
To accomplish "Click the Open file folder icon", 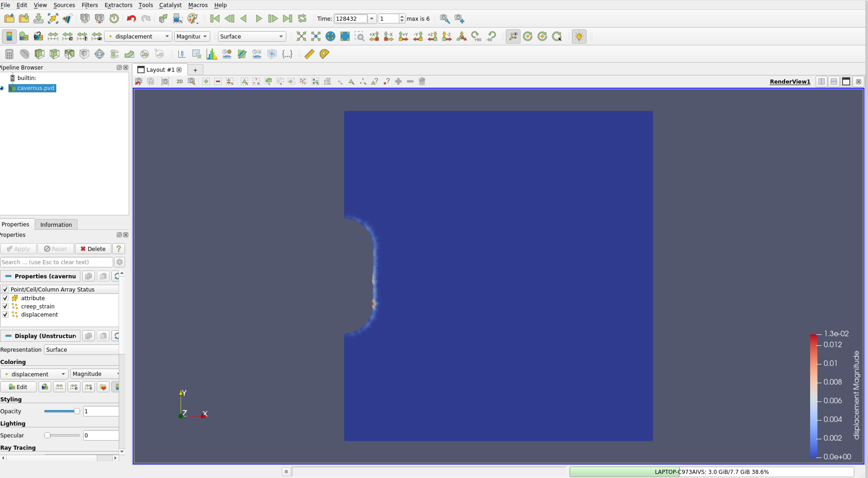I will tap(9, 18).
